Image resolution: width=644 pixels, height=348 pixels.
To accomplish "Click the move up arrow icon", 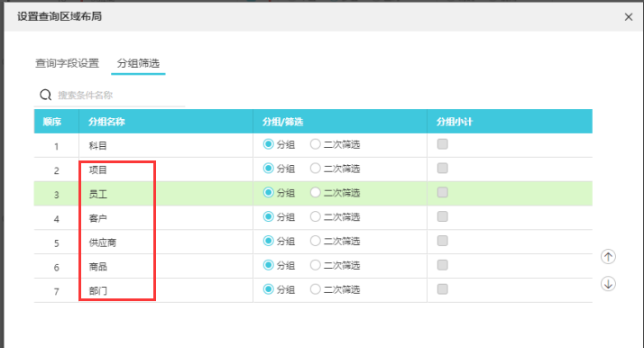I will coord(608,257).
